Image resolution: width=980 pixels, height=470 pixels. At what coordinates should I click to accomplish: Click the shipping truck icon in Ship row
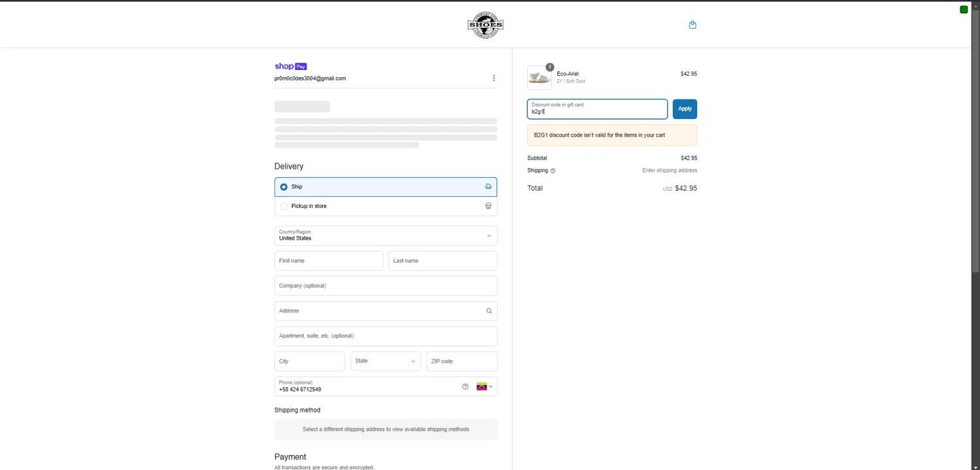tap(488, 187)
